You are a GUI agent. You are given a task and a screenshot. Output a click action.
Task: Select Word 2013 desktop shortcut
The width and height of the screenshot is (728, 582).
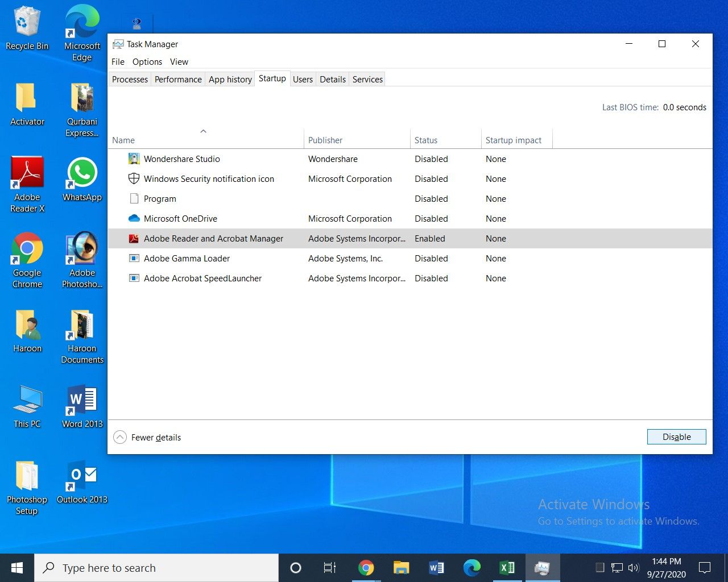coord(82,406)
